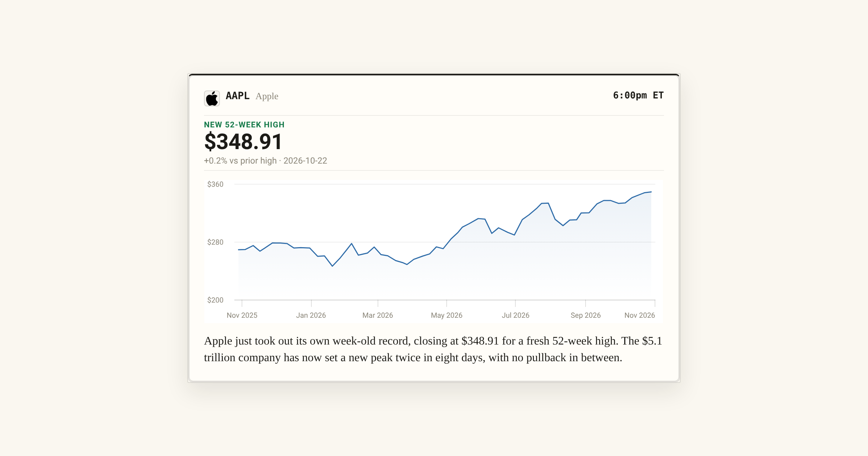The height and width of the screenshot is (456, 868).
Task: Click the Apple logo icon
Action: coord(212,98)
